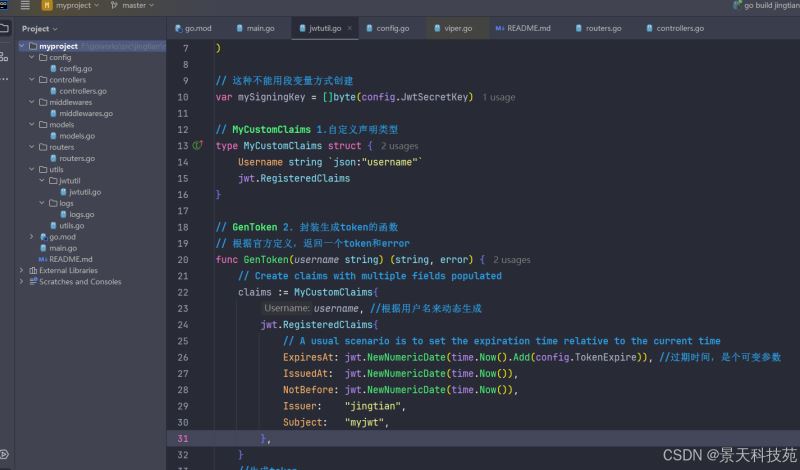Click the Project tool window folder icon
Screen dimensions: 800x470
point(6,29)
